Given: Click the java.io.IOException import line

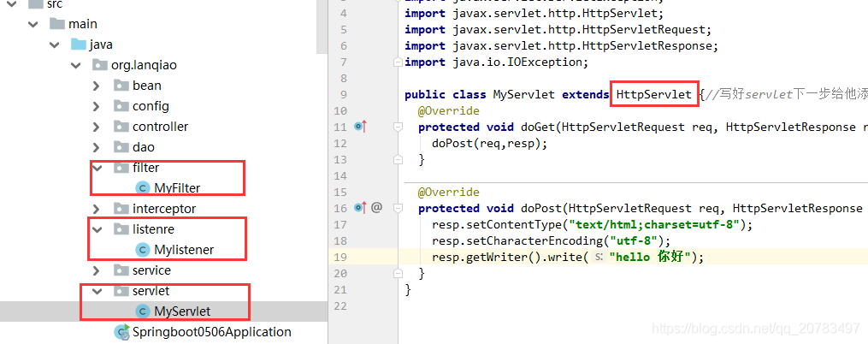Looking at the screenshot, I should pos(497,62).
